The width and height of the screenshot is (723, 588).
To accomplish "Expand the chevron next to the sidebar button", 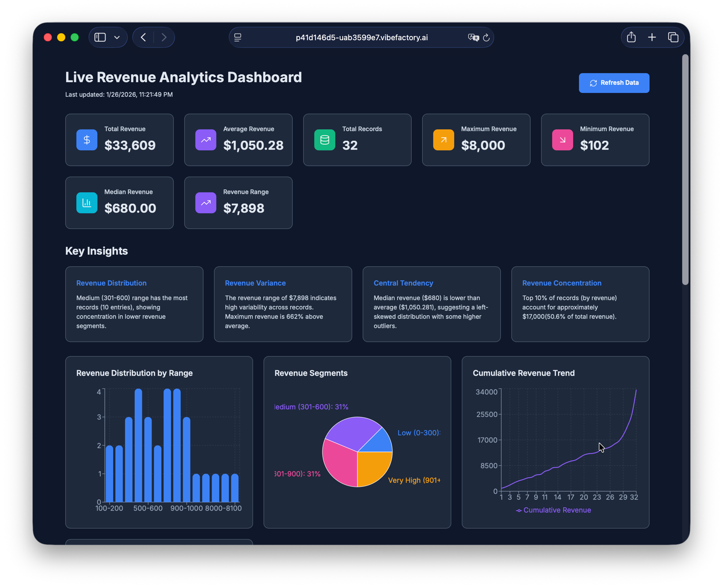I will pos(117,37).
